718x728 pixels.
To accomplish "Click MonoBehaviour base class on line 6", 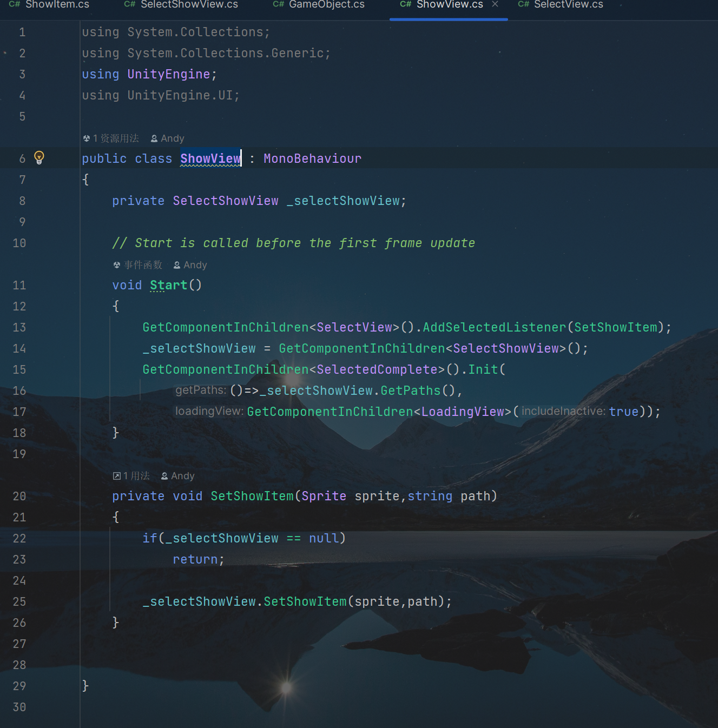I will [312, 158].
